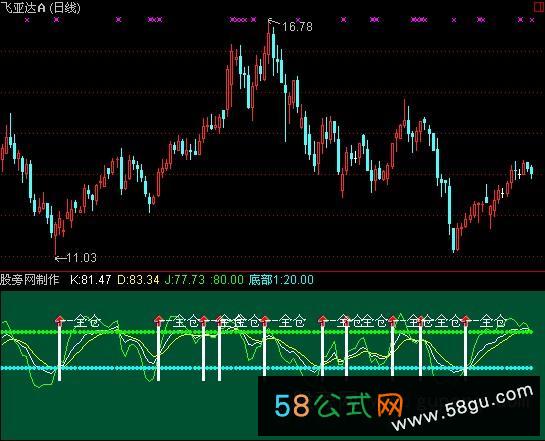The width and height of the screenshot is (545, 441).
Task: Click the 飞亚达A (日线) chart title
Action: 40,7
